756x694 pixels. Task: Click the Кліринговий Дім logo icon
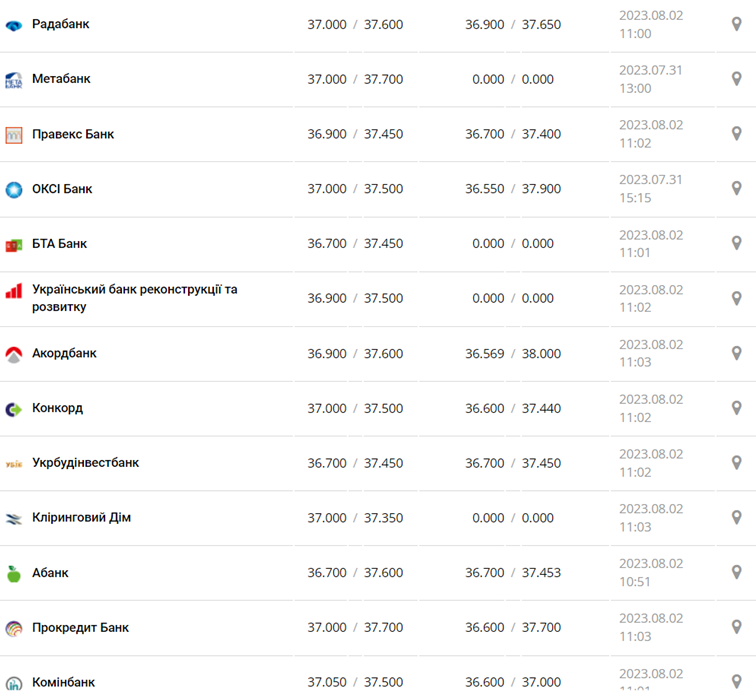click(14, 518)
